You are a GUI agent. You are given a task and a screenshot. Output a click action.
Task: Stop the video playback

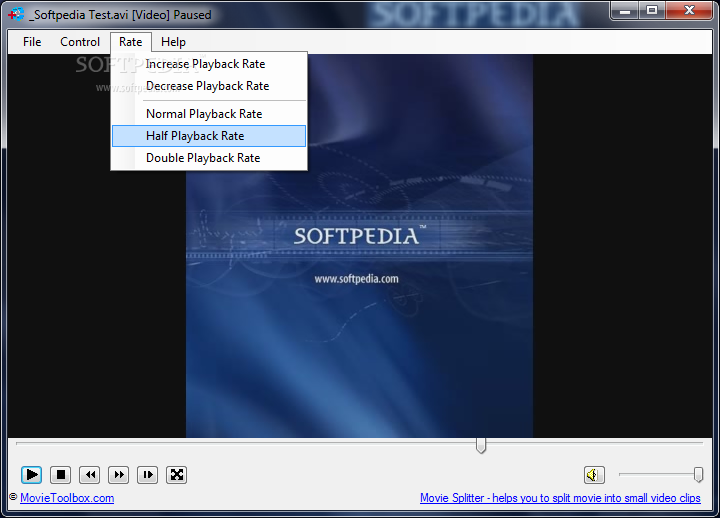(61, 474)
